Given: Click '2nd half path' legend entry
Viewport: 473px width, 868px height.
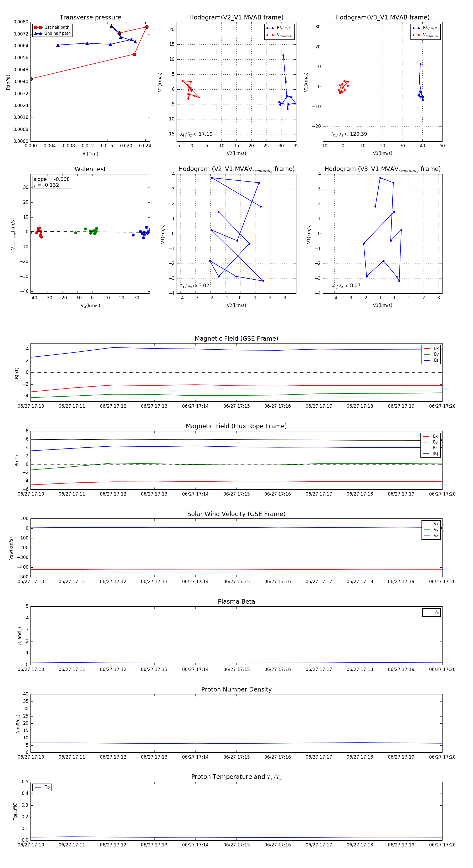Looking at the screenshot, I should click(x=52, y=33).
